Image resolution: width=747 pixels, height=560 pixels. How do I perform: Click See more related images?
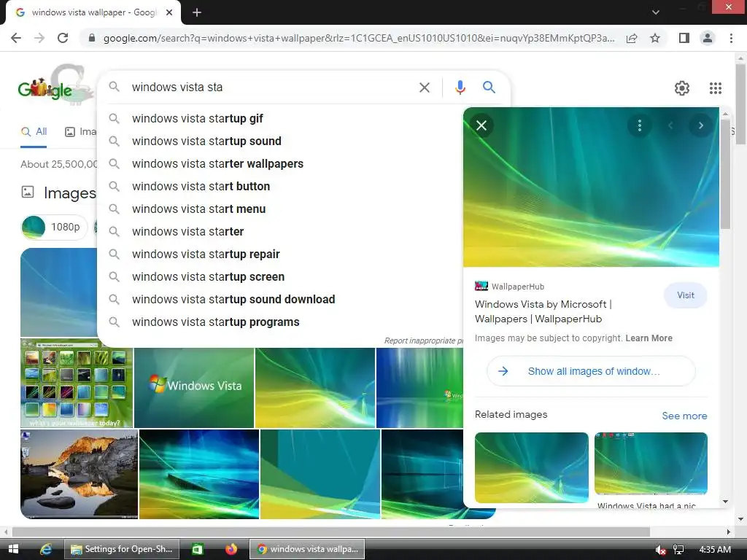(684, 416)
